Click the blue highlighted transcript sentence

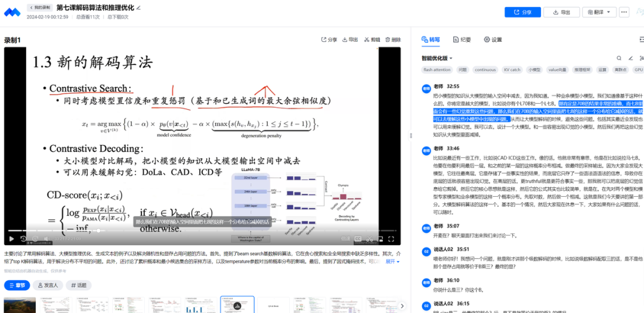(x=539, y=111)
